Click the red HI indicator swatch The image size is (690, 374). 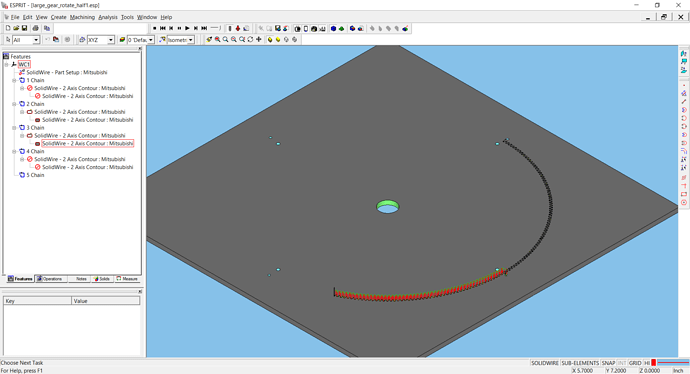(x=653, y=363)
